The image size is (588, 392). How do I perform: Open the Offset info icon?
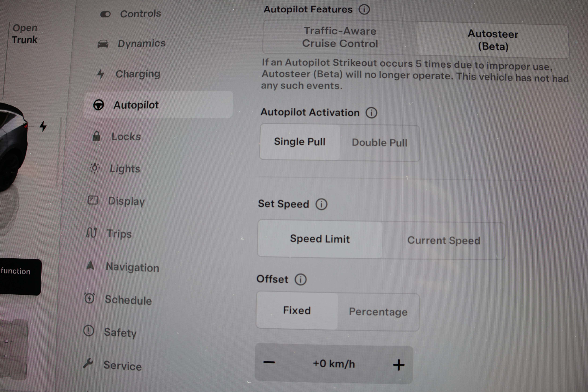click(300, 279)
